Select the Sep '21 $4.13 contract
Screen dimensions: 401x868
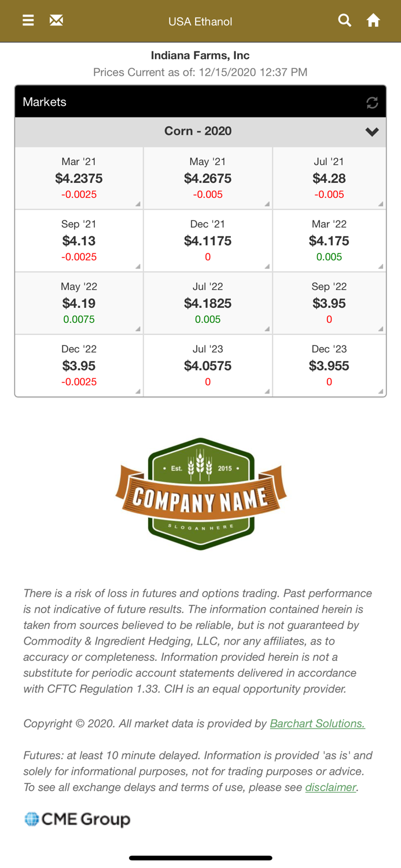[79, 240]
